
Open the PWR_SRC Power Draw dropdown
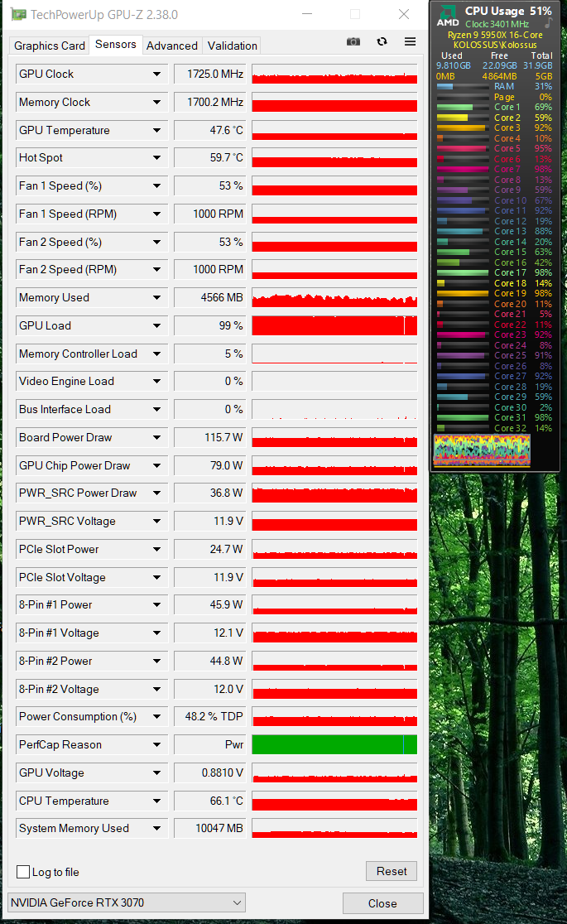click(x=156, y=493)
